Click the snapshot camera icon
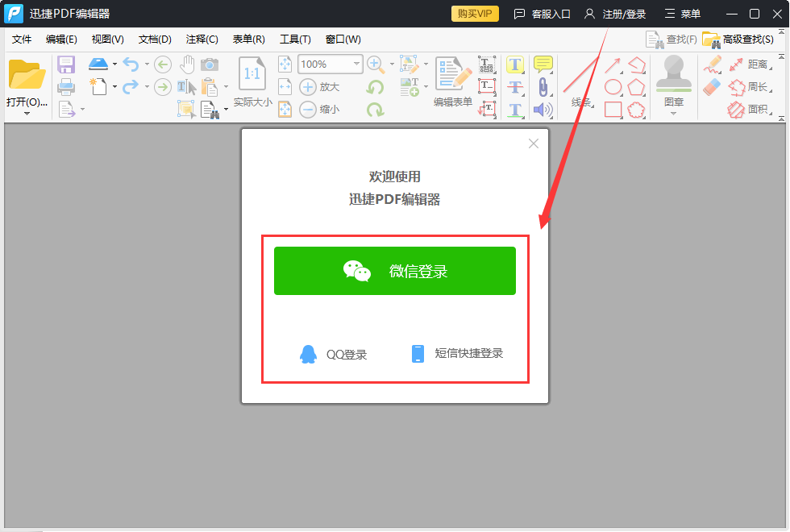This screenshot has height=532, width=790. coord(210,64)
